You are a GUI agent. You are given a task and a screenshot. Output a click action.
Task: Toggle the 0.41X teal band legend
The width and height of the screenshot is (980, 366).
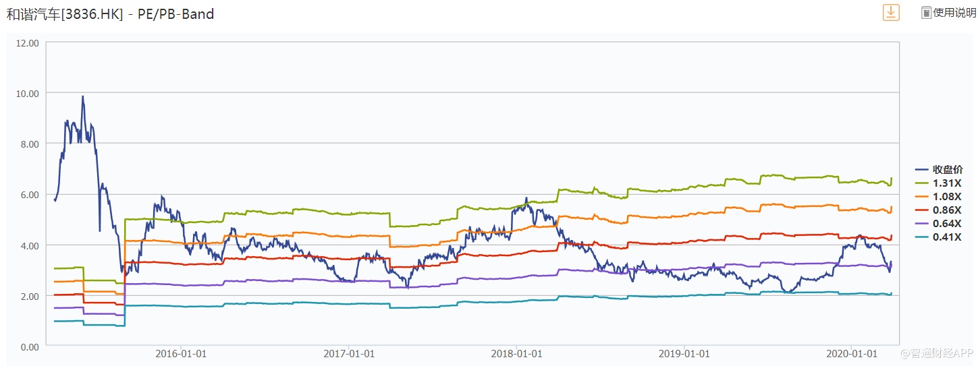[x=946, y=237]
